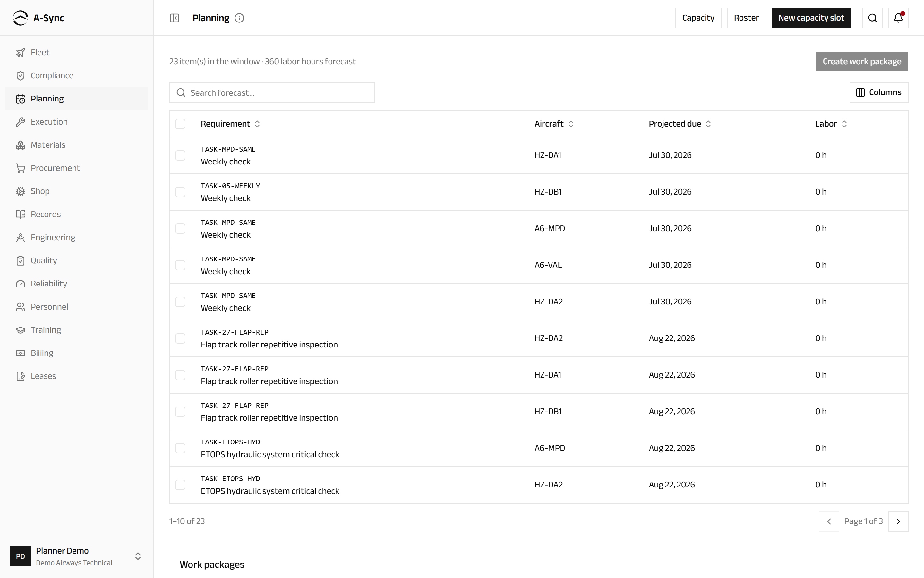Select Planning in the sidebar
Image resolution: width=924 pixels, height=578 pixels.
coord(77,99)
